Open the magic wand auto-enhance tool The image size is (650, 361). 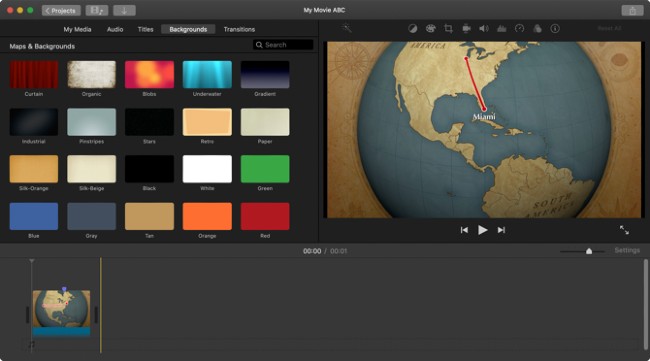pos(347,28)
